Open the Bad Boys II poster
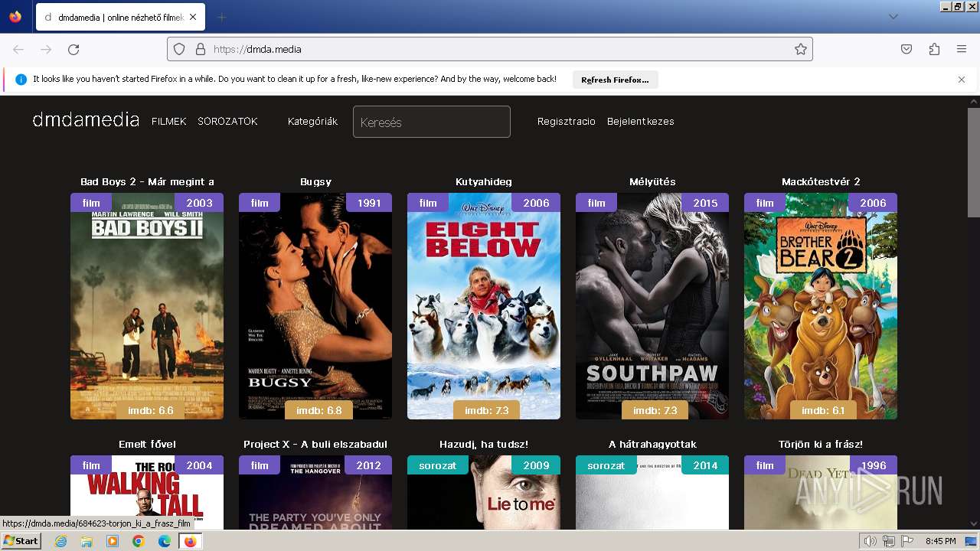This screenshot has height=551, width=980. coord(147,306)
